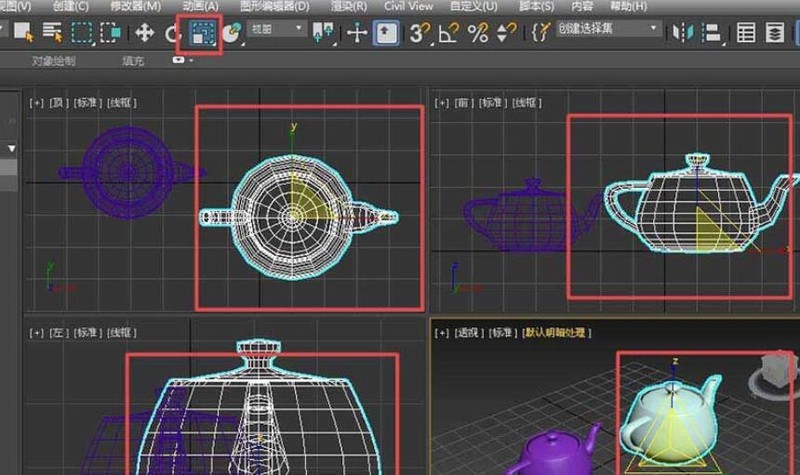
Task: Toggle Angle Snap on the toolbar
Action: coord(448,34)
